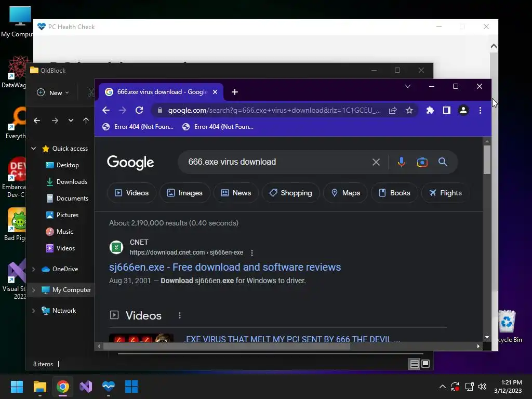Viewport: 532px width, 399px height.
Task: Switch Explorer to details view
Action: 414,364
